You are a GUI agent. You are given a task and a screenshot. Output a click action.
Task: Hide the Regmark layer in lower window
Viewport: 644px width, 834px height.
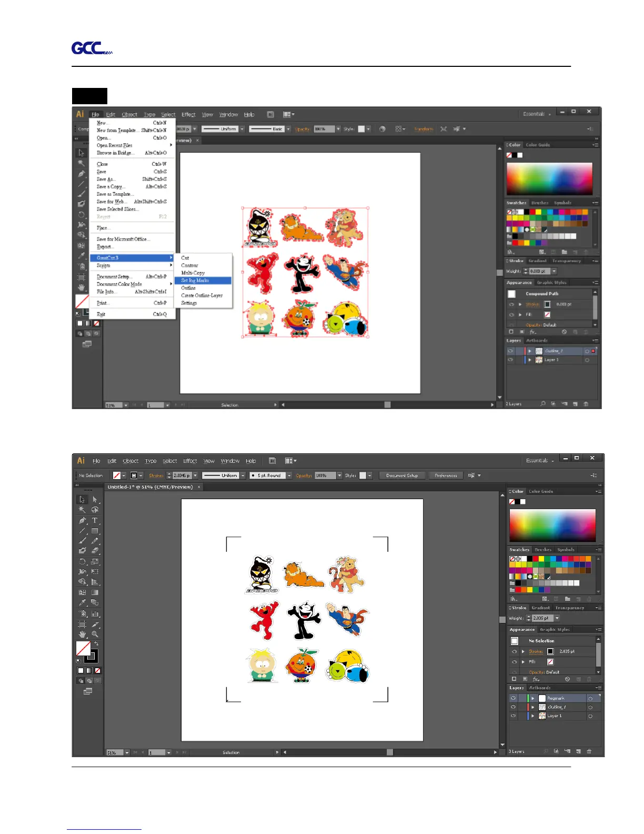coord(513,698)
